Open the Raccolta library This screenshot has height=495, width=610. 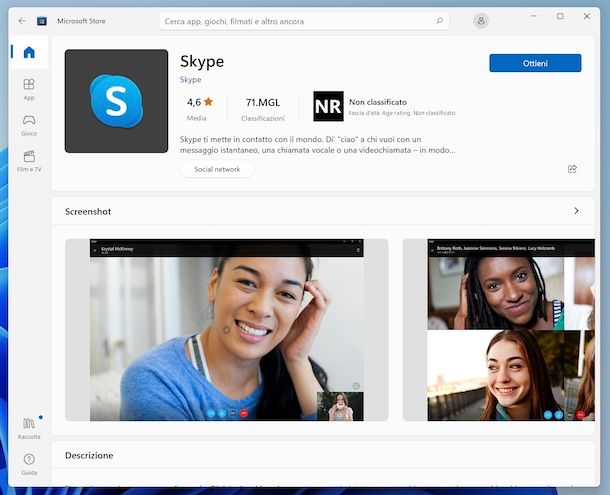tap(29, 428)
